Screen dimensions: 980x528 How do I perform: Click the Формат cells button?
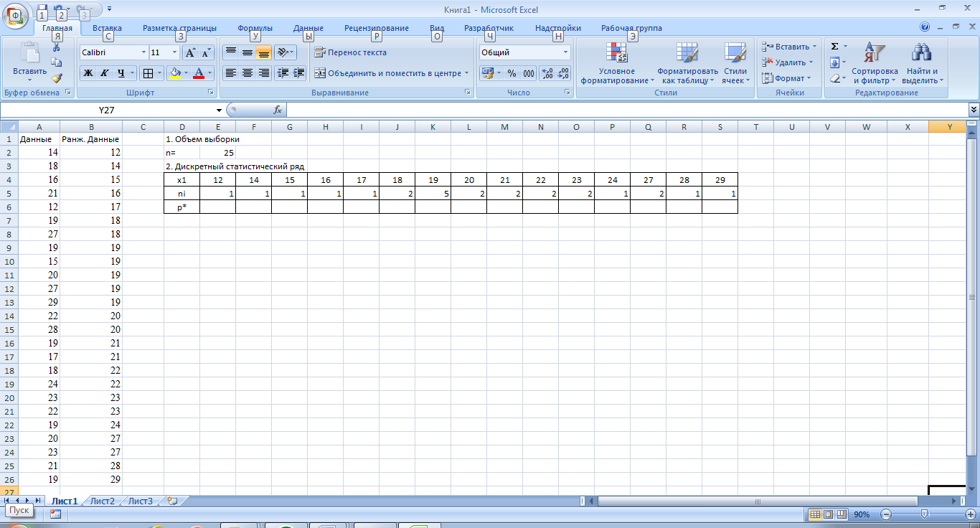[786, 78]
